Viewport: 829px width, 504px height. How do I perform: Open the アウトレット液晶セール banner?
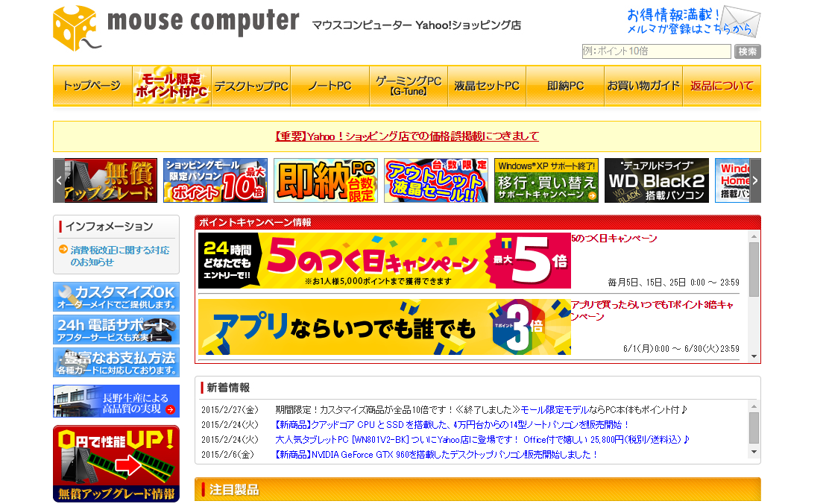click(x=436, y=180)
